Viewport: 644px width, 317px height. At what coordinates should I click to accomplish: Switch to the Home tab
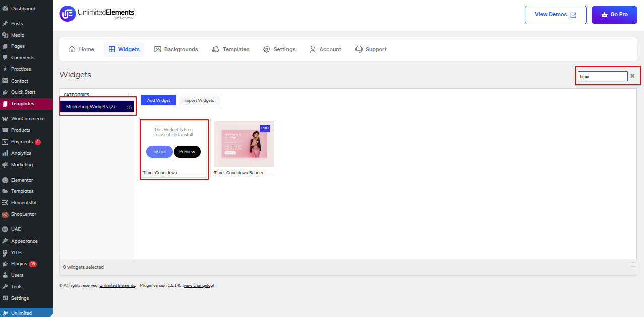click(81, 49)
